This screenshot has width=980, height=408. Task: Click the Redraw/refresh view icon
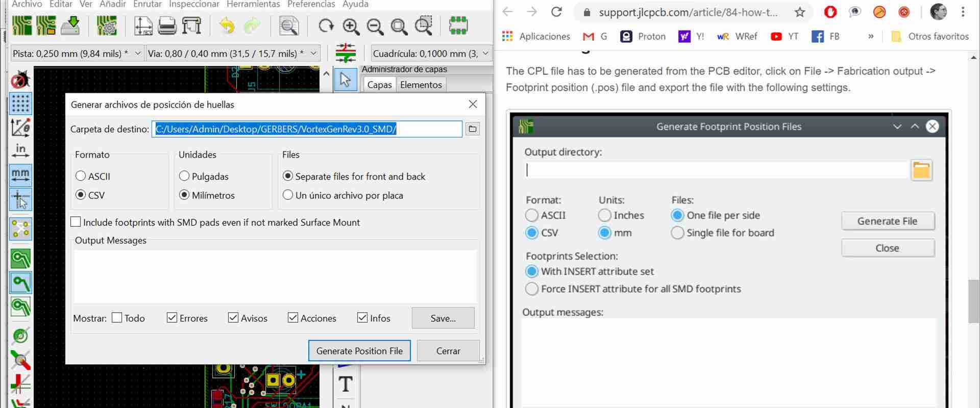tap(326, 25)
